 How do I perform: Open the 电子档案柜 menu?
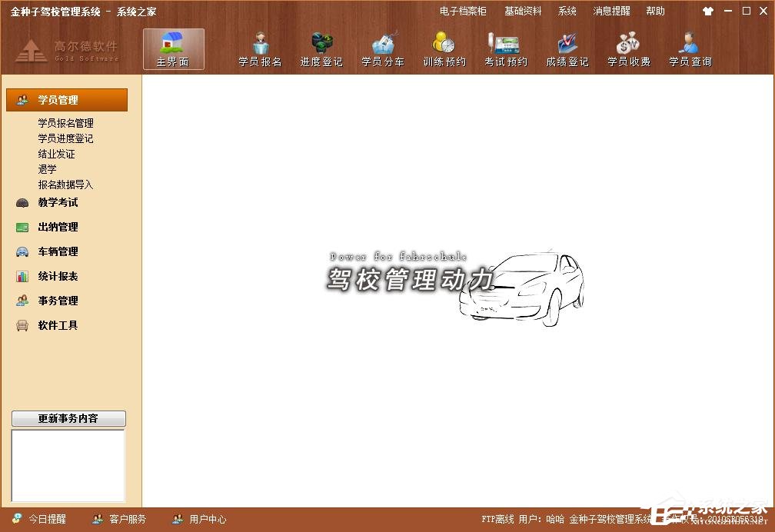point(463,12)
